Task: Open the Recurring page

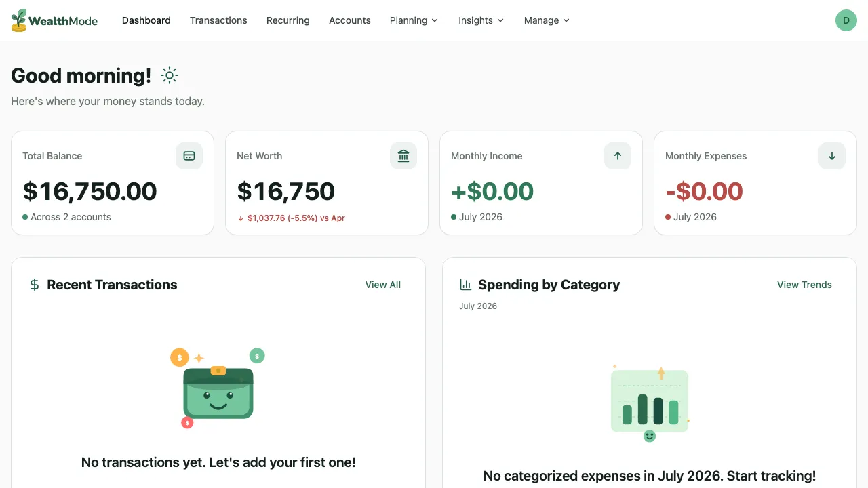Action: coord(288,20)
